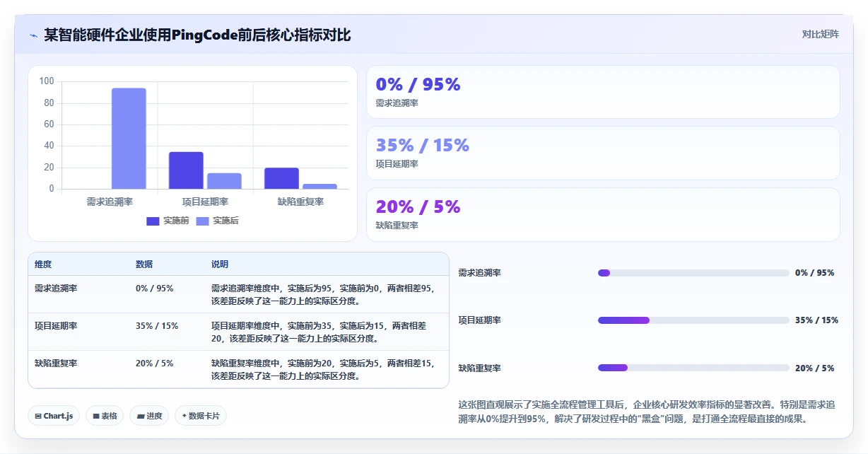868x454 pixels.
Task: Click the 缺陷重复率 chart x-axis label
Action: tap(300, 202)
